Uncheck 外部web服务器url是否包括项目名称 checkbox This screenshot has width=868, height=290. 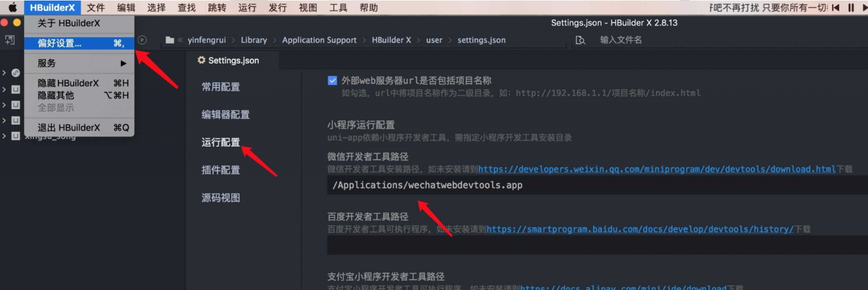click(x=332, y=80)
